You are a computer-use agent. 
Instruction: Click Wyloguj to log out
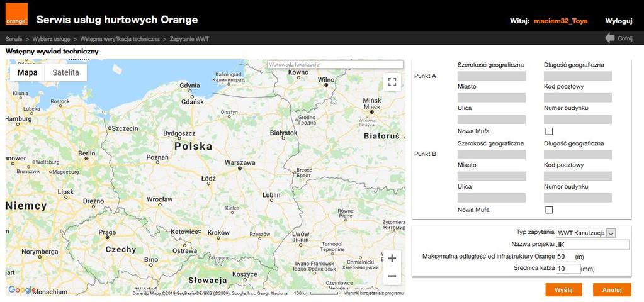tap(618, 21)
